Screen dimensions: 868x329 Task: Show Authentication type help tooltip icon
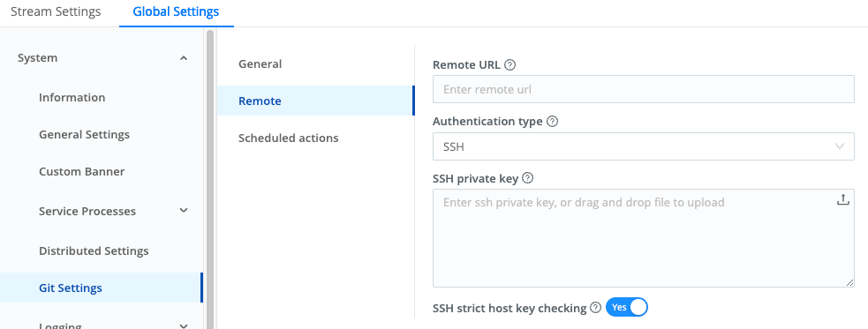pos(552,121)
